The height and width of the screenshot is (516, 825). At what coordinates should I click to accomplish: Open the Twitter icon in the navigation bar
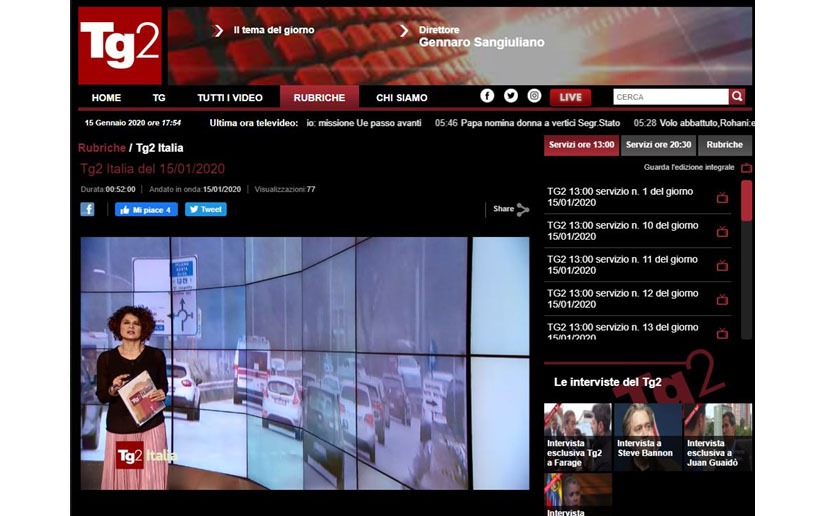click(510, 96)
